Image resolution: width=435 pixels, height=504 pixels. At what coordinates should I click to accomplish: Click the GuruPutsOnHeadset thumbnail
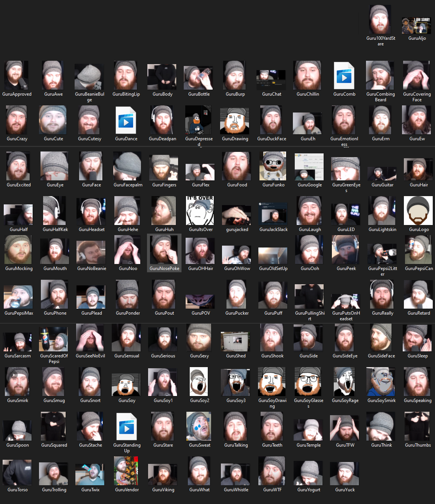point(345,301)
